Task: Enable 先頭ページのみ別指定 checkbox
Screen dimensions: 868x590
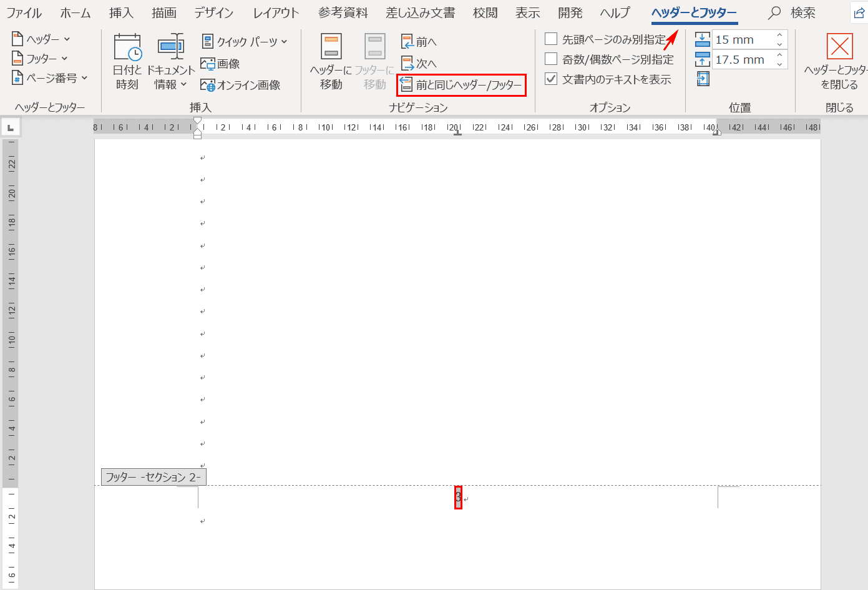Action: [x=551, y=39]
